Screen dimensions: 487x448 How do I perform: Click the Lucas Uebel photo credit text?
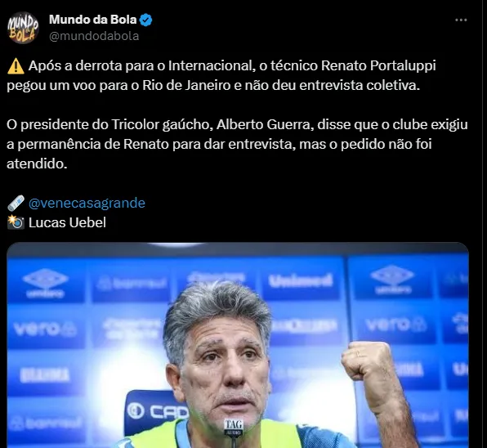pos(67,222)
